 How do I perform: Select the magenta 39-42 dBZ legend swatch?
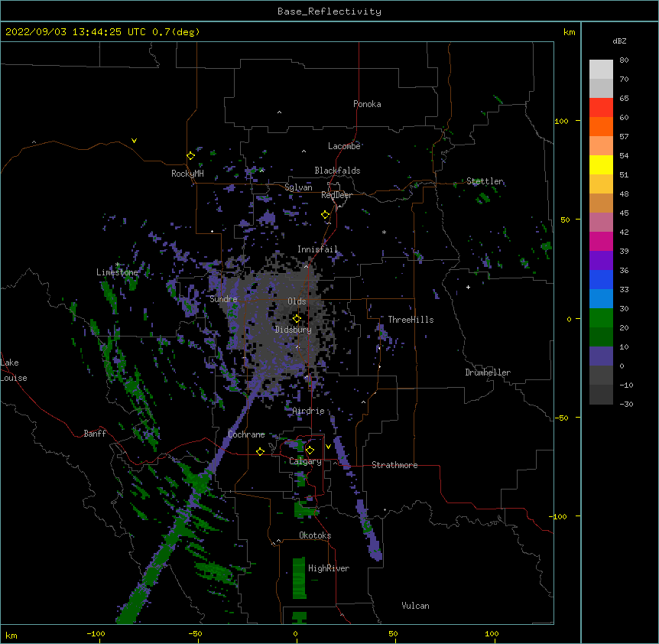601,241
